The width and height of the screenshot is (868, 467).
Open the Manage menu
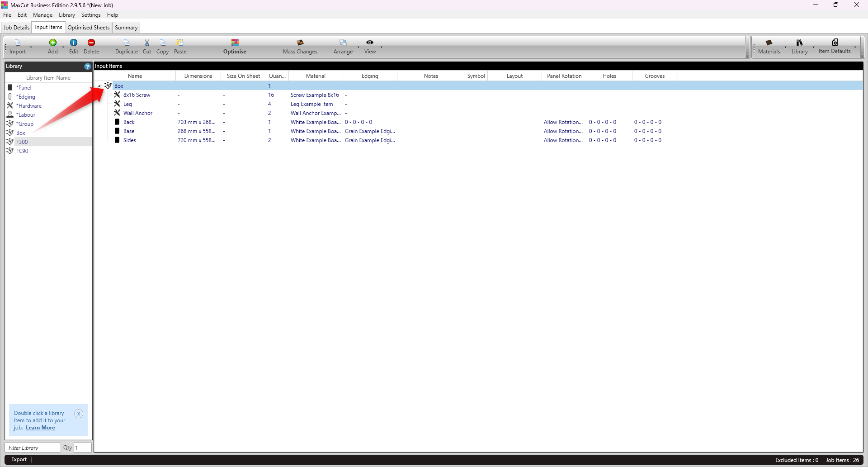click(x=43, y=15)
